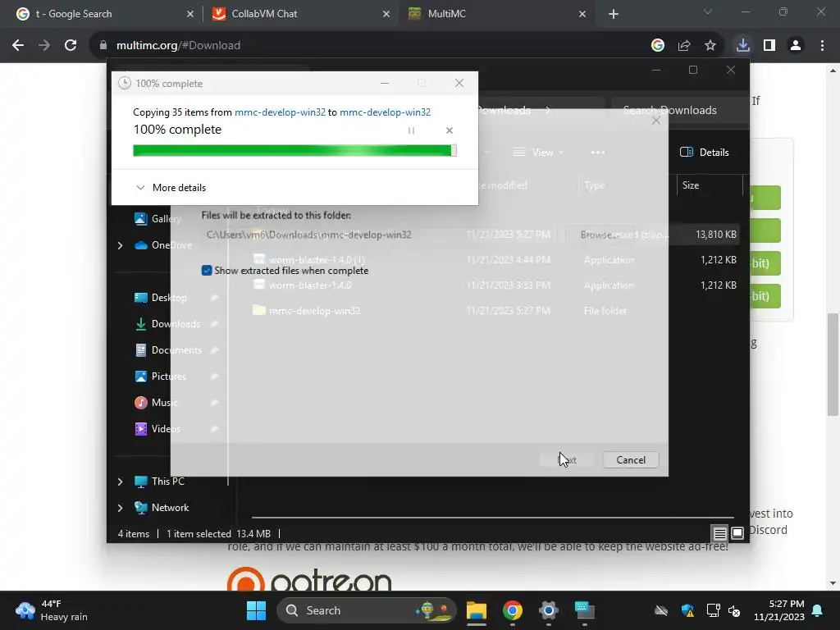Sort by Type column header

click(626, 185)
